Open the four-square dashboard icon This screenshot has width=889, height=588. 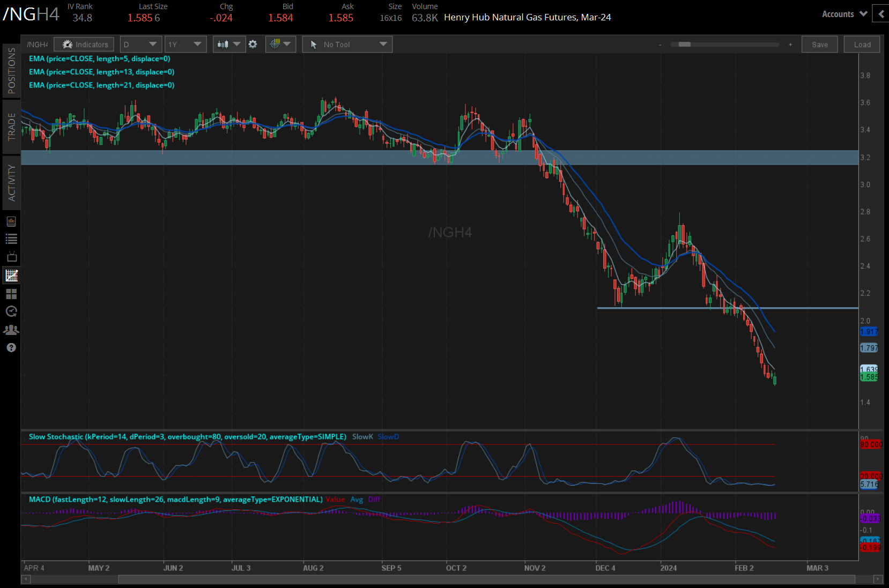tap(11, 294)
